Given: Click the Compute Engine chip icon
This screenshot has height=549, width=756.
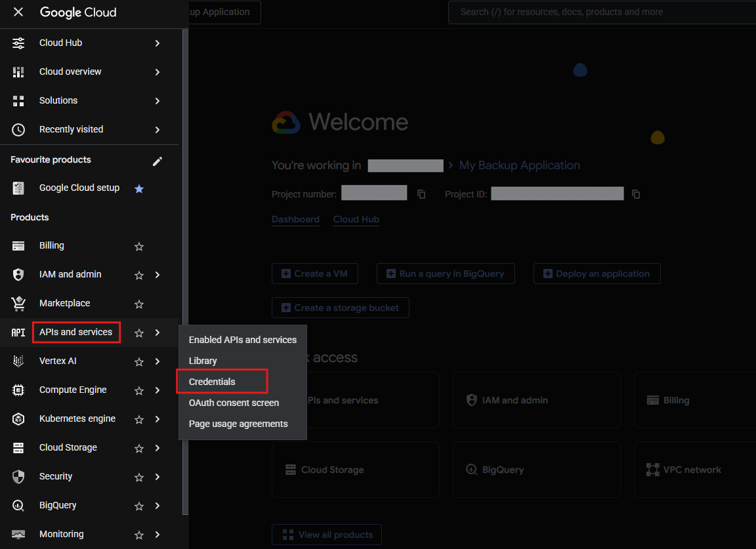Looking at the screenshot, I should [x=18, y=390].
